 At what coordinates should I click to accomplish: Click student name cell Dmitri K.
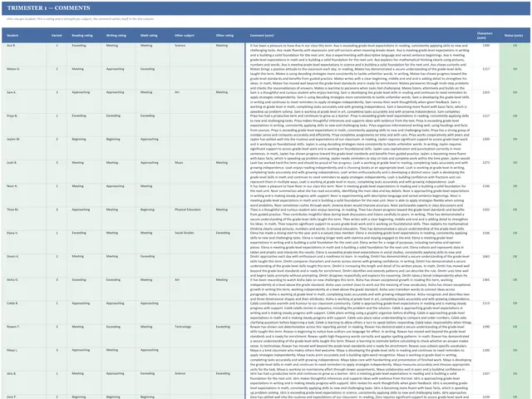[24, 266]
